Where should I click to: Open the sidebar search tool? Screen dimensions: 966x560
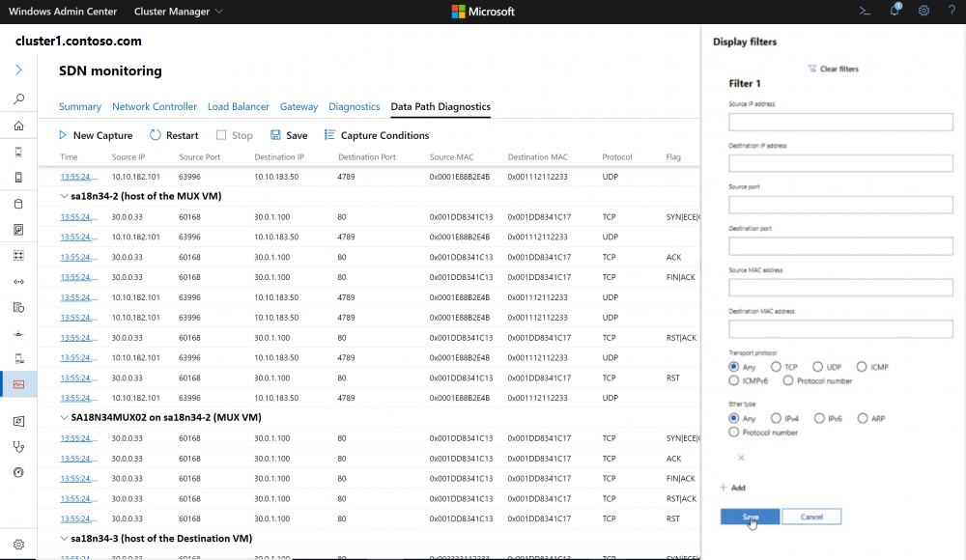coord(19,98)
